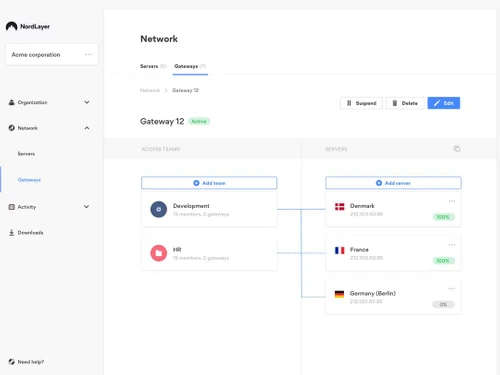500x375 pixels.
Task: Click Denmark server name
Action: tap(362, 206)
